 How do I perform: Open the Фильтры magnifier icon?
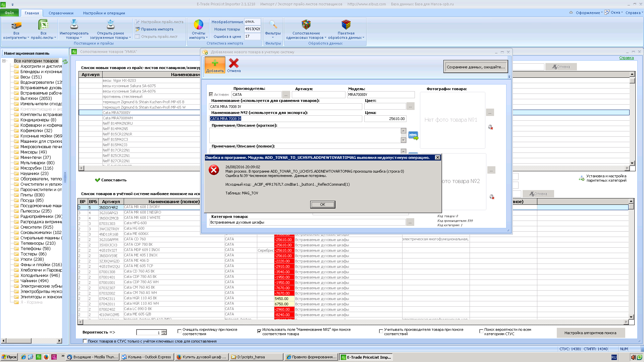tap(273, 25)
